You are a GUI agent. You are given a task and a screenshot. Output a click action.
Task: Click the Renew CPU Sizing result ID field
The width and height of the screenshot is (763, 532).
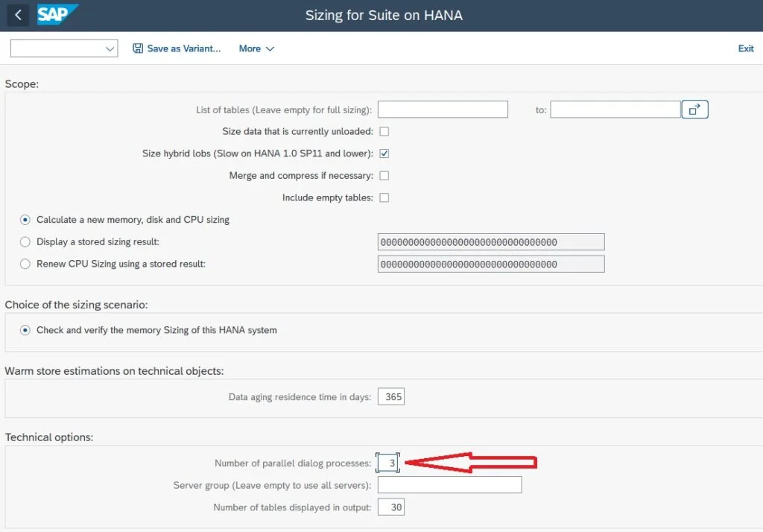pyautogui.click(x=491, y=264)
